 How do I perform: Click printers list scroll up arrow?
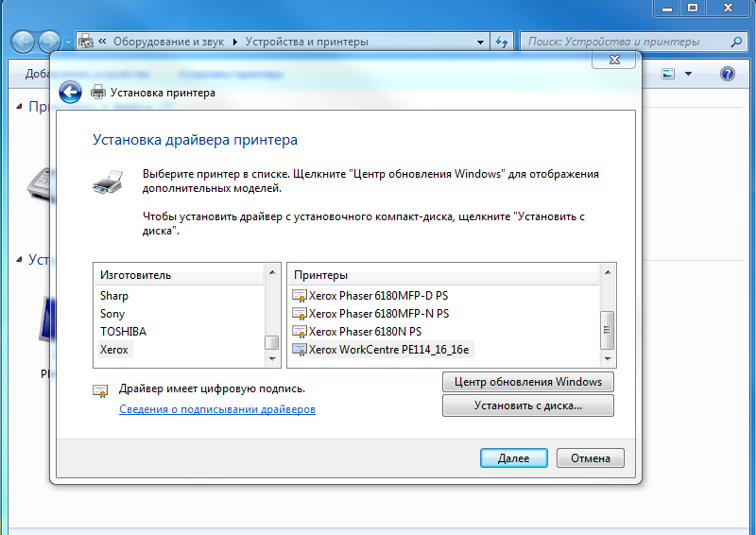point(608,272)
